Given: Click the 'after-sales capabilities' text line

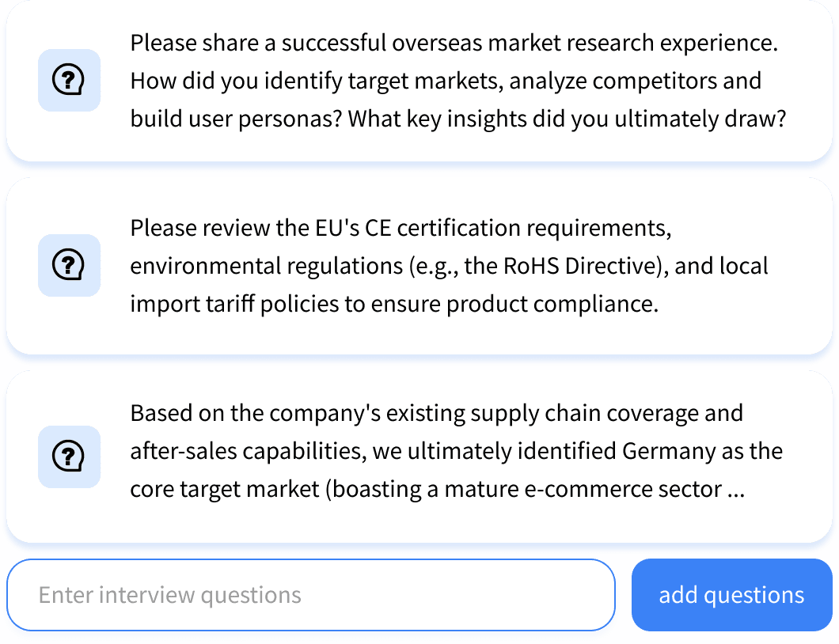Looking at the screenshot, I should tap(456, 451).
